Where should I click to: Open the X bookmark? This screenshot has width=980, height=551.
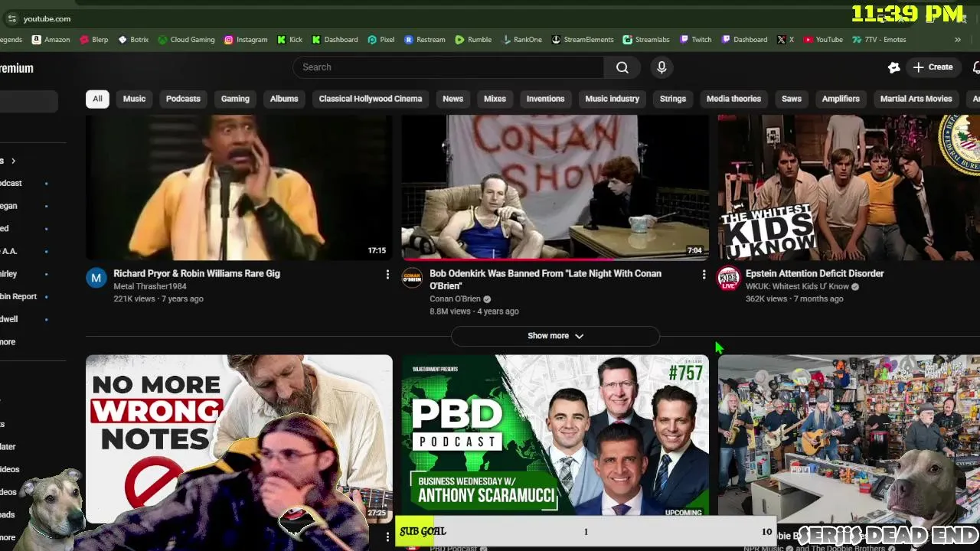point(786,40)
